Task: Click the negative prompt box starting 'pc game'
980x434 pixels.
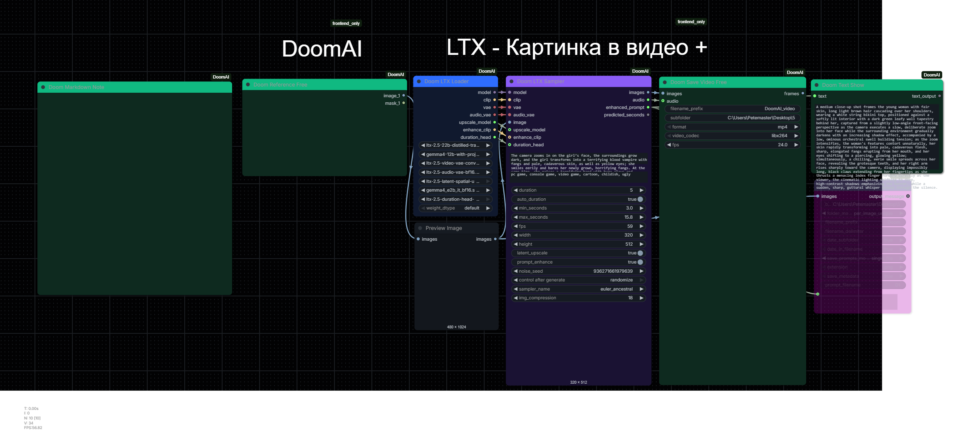Action: tap(579, 176)
